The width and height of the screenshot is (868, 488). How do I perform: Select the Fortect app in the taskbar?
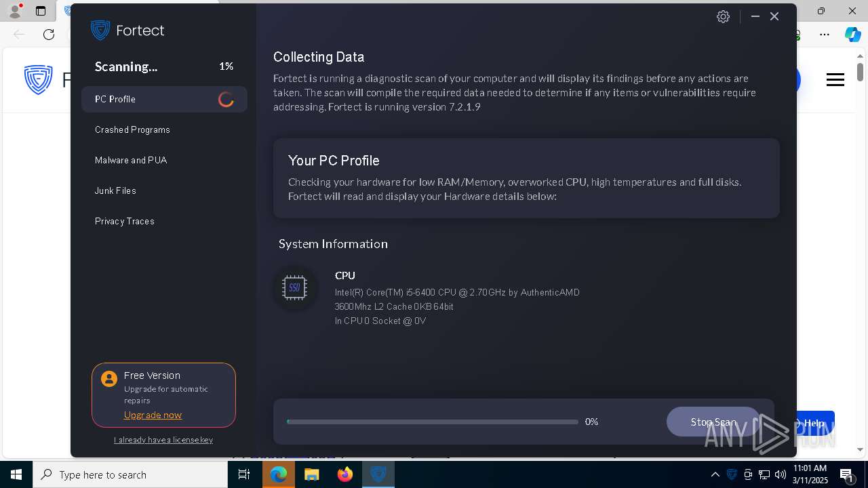378,474
